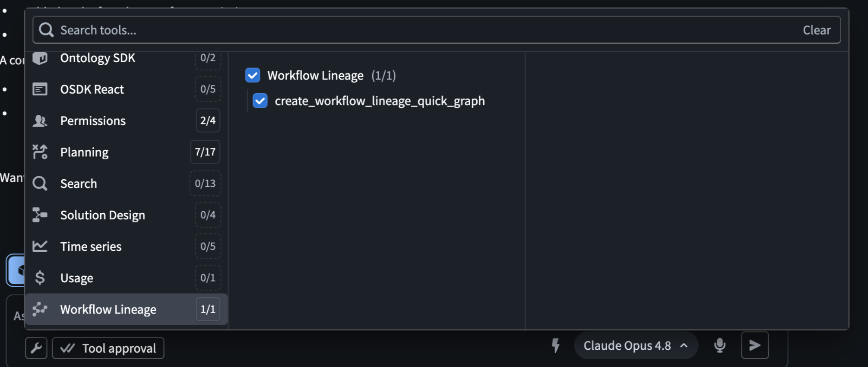868x367 pixels.
Task: Click the 1/1 badge in the Workflow Lineage row
Action: (208, 309)
